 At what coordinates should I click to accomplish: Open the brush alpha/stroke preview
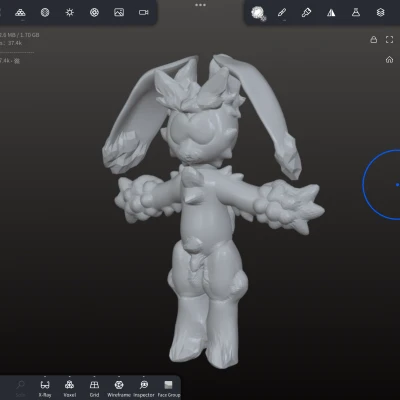pyautogui.click(x=258, y=13)
